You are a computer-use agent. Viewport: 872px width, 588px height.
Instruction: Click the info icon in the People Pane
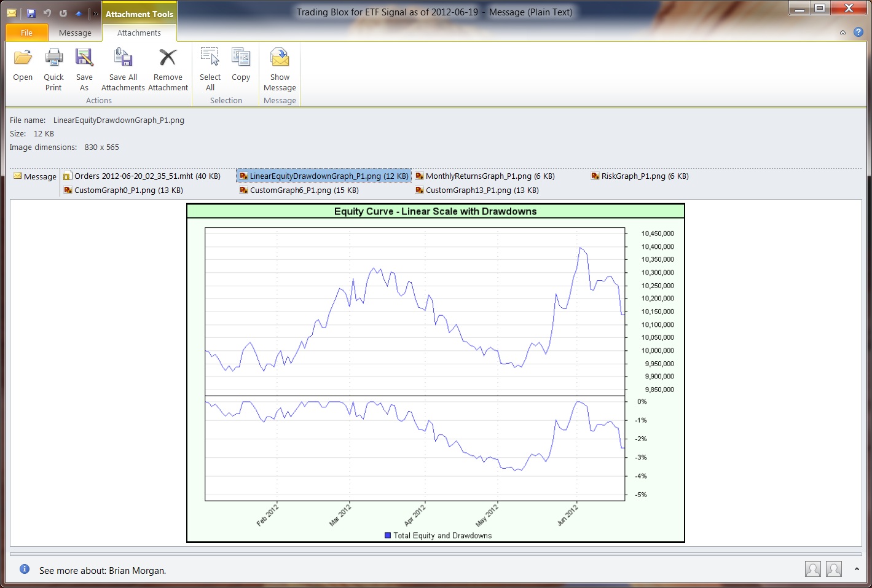tap(25, 569)
